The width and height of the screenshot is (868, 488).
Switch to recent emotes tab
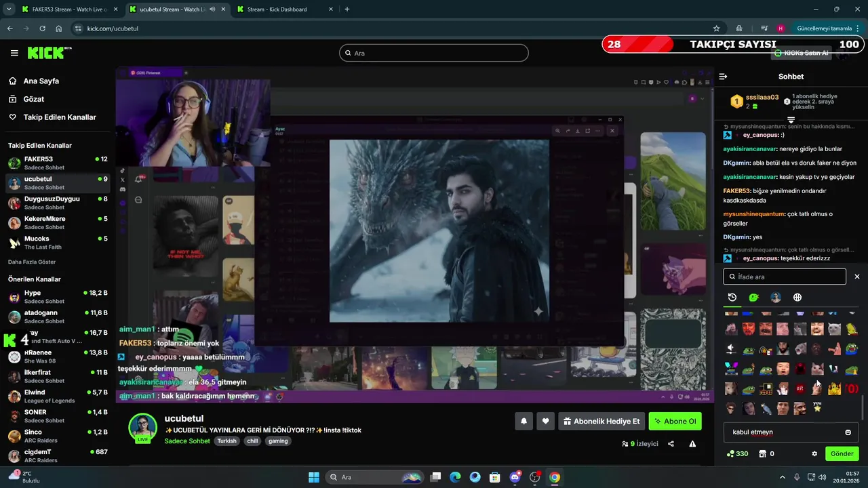point(732,298)
